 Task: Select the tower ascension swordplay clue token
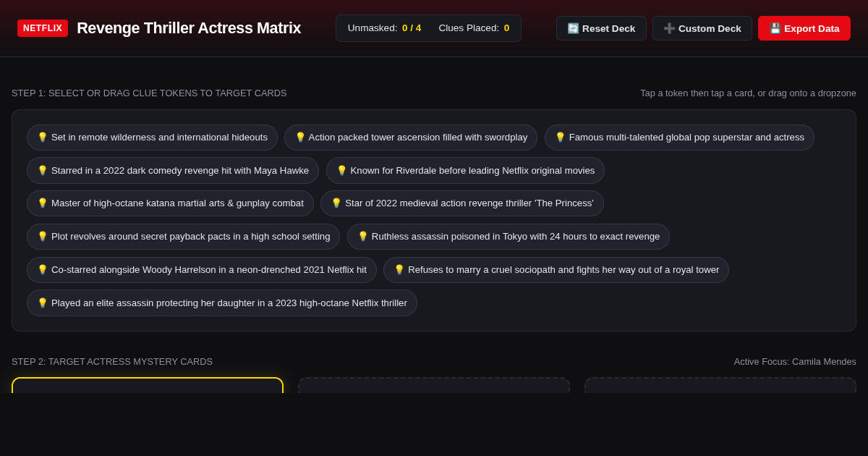pyautogui.click(x=411, y=138)
